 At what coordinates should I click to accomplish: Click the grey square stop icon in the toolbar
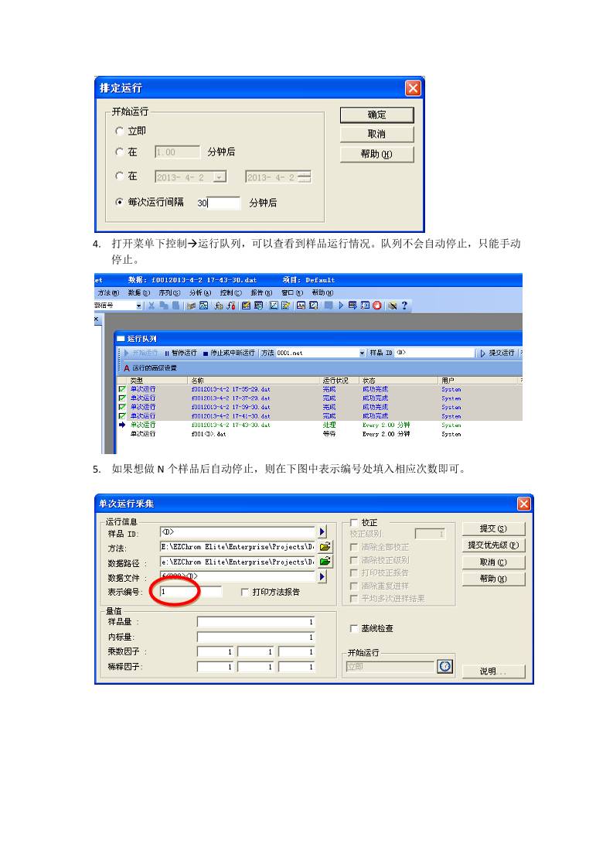click(328, 306)
